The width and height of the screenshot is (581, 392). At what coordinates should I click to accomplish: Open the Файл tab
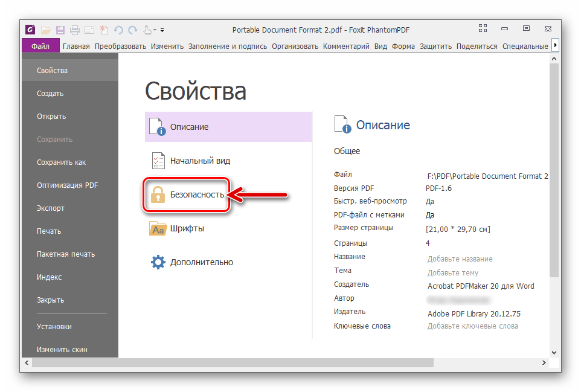[x=40, y=46]
